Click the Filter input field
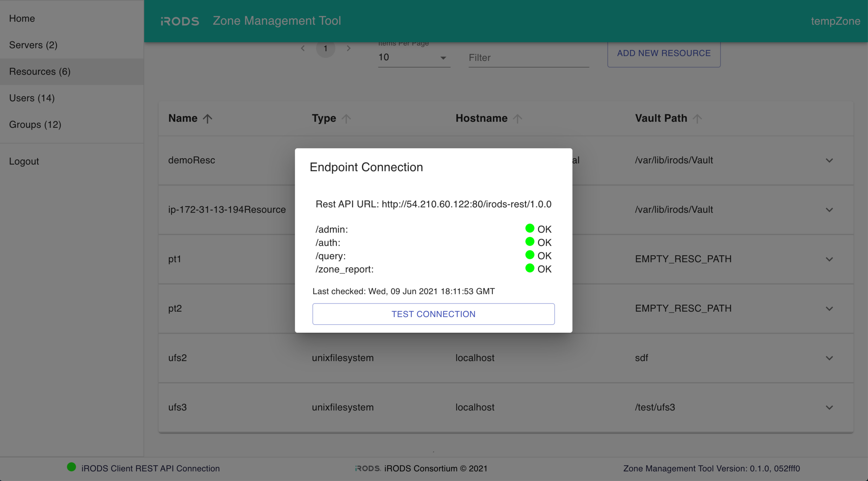The width and height of the screenshot is (868, 481). click(528, 58)
